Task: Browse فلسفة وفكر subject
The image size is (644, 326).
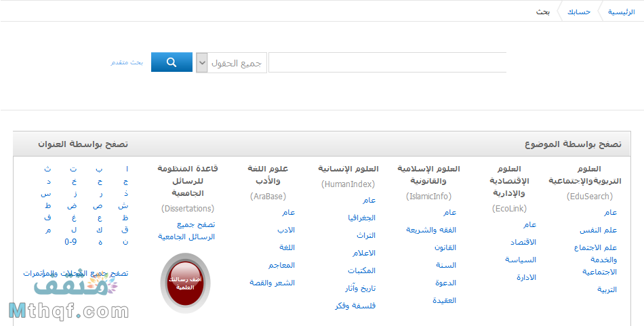Action: pos(355,306)
